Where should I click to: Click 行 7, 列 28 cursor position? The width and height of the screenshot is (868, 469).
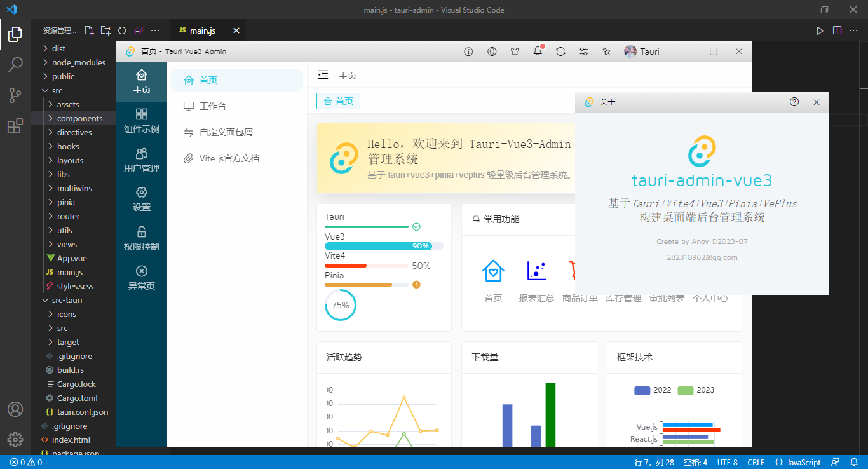654,462
